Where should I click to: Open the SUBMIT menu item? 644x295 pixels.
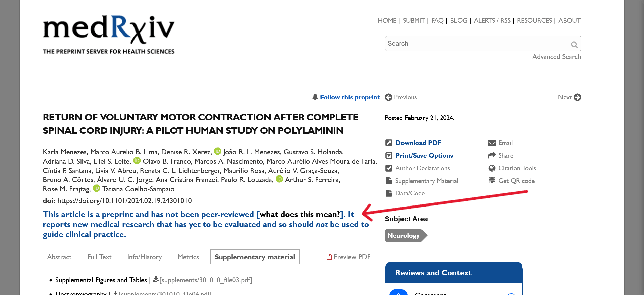(414, 21)
